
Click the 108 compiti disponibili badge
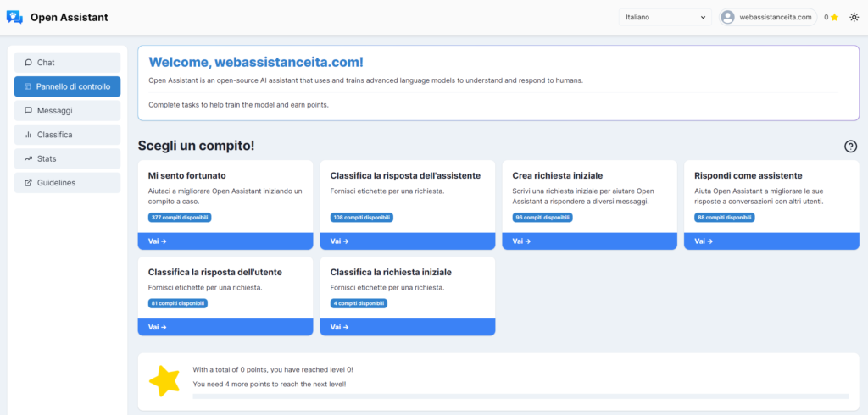362,218
